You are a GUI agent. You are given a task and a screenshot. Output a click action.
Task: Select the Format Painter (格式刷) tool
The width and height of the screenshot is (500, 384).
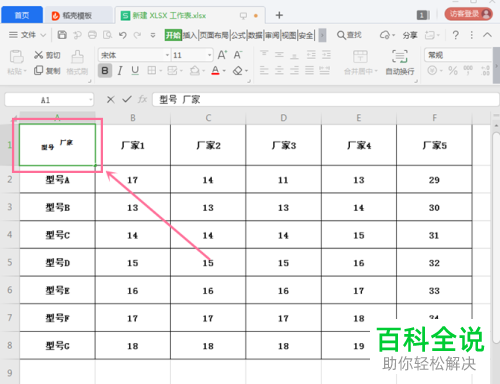coord(77,62)
